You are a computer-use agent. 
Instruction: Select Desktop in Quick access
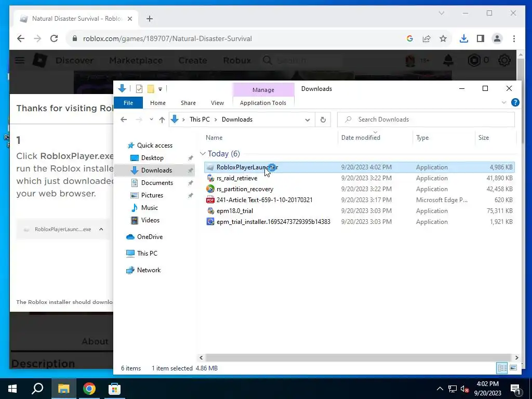point(152,158)
